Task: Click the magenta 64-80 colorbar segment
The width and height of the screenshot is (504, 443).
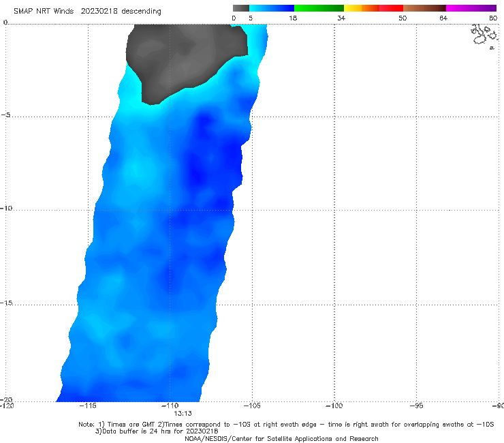Action: [471, 8]
